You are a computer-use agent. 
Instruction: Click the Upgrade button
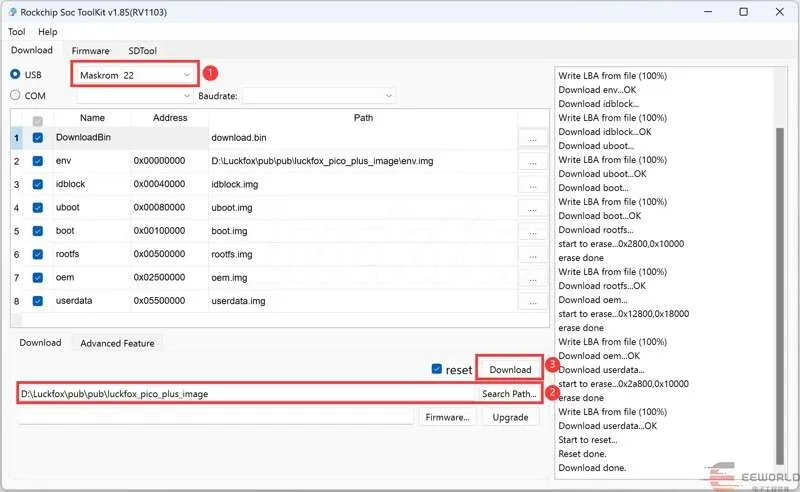pyautogui.click(x=510, y=417)
